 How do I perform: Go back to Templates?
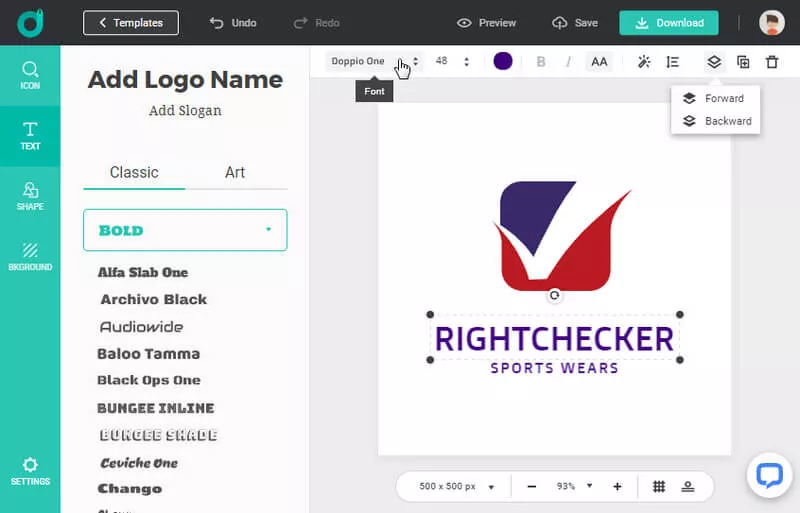(131, 23)
